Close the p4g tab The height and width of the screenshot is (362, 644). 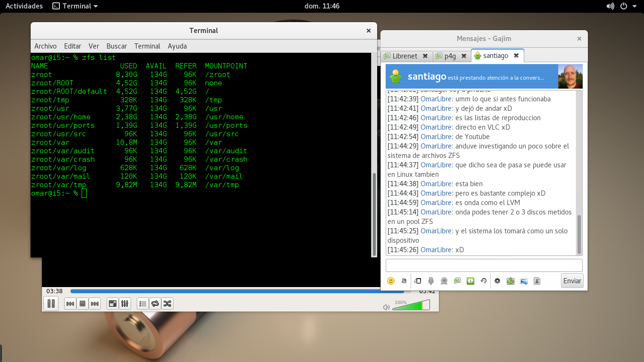[x=464, y=56]
